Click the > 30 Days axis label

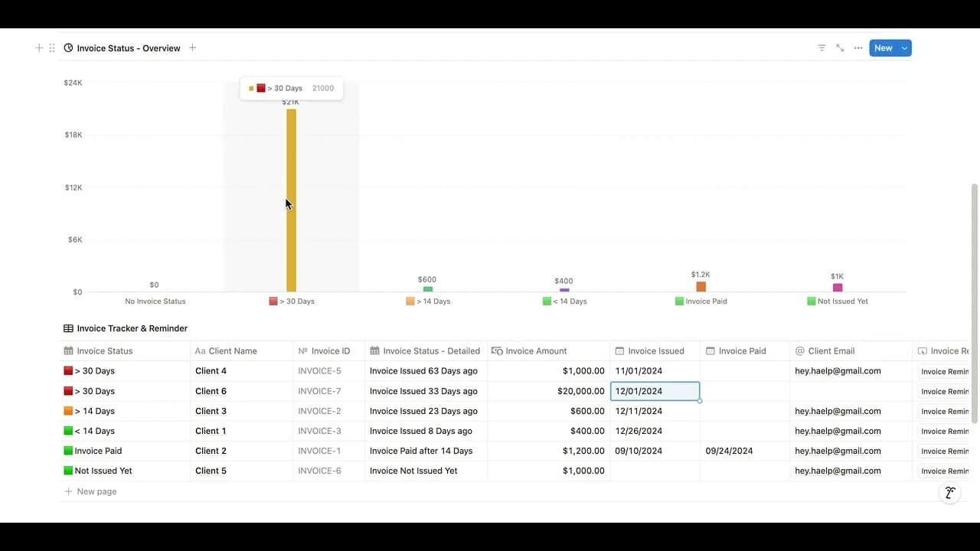click(292, 302)
